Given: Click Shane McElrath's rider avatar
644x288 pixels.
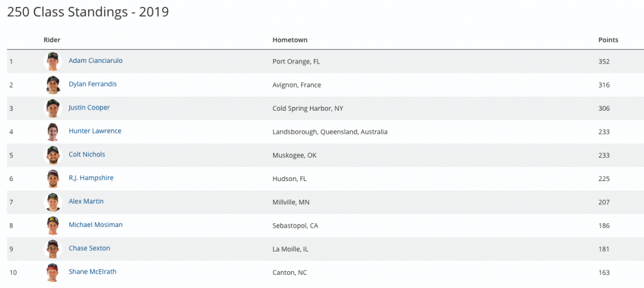Looking at the screenshot, I should click(x=53, y=272).
